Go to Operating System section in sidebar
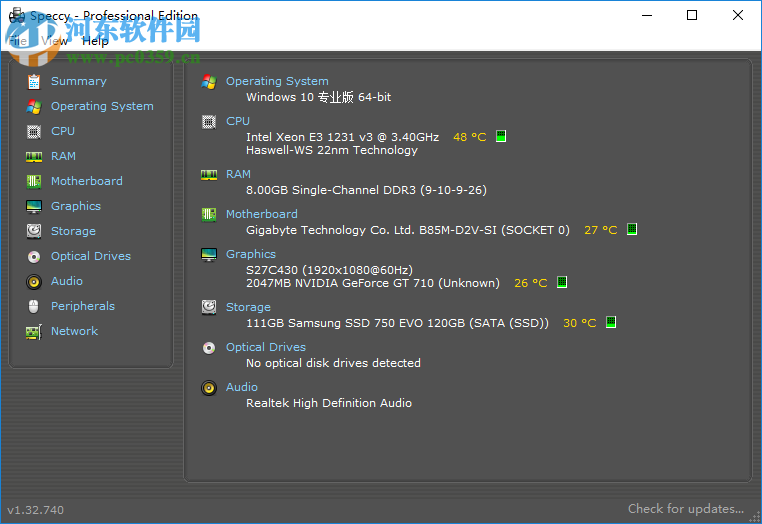 102,106
